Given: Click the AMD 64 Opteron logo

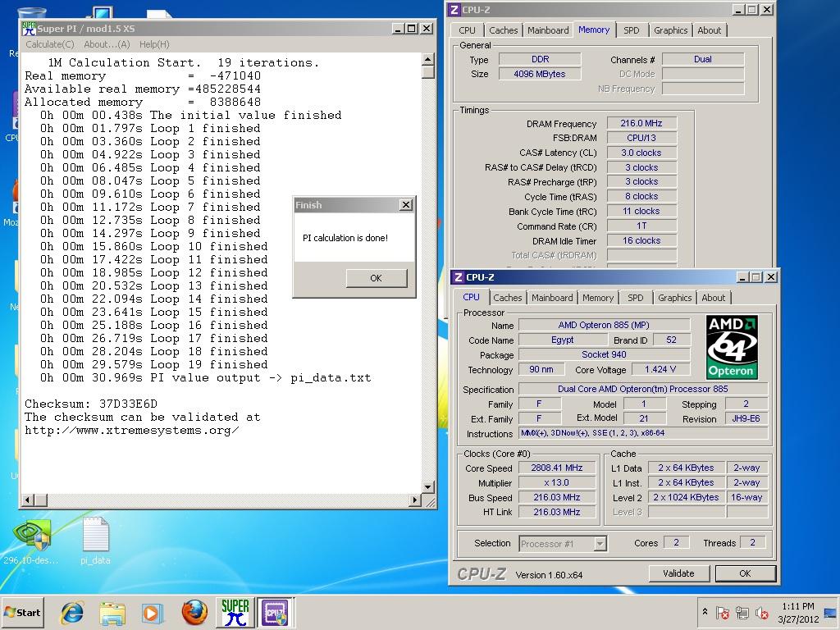Looking at the screenshot, I should (x=732, y=347).
